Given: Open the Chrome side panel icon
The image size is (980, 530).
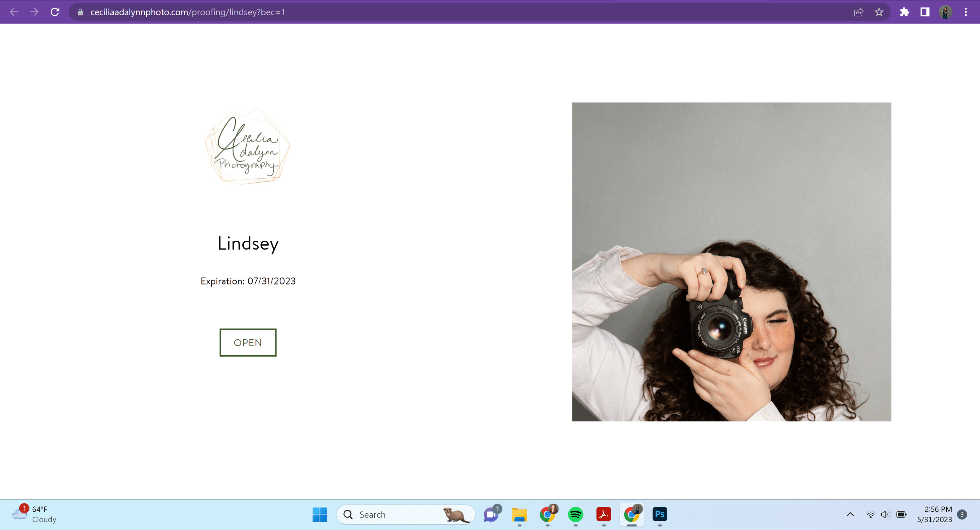Looking at the screenshot, I should [924, 12].
